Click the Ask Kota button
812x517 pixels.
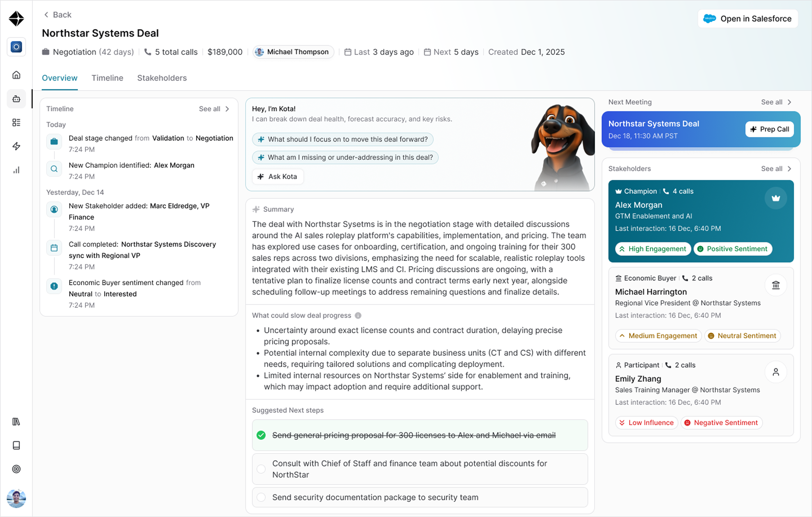click(x=278, y=176)
